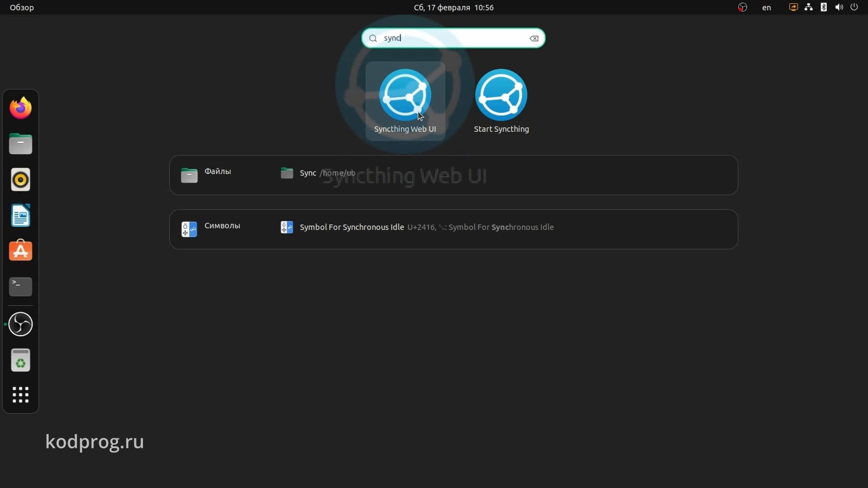
Task: Open Files manager from the dock
Action: coord(20,144)
